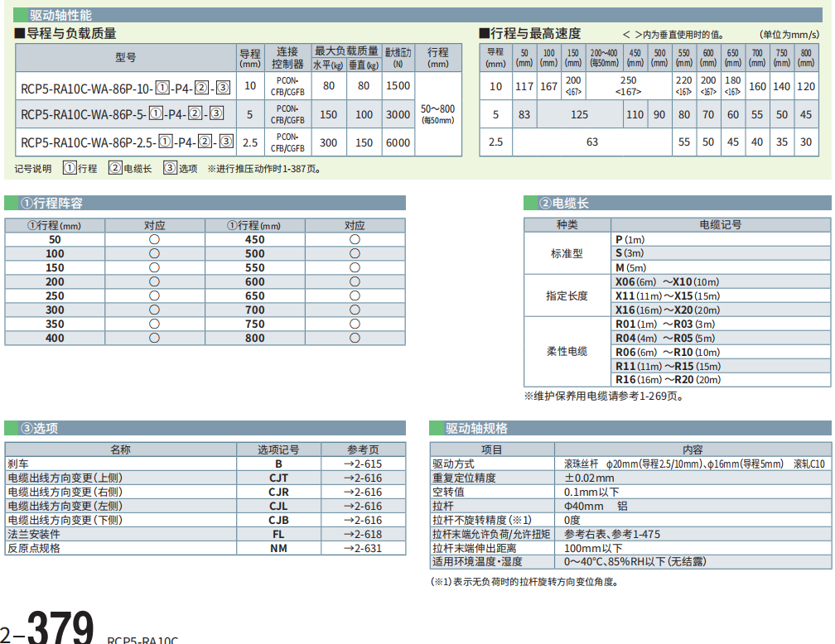Click the ③选项 section header
Screen dimensions: 835x644
205,428
